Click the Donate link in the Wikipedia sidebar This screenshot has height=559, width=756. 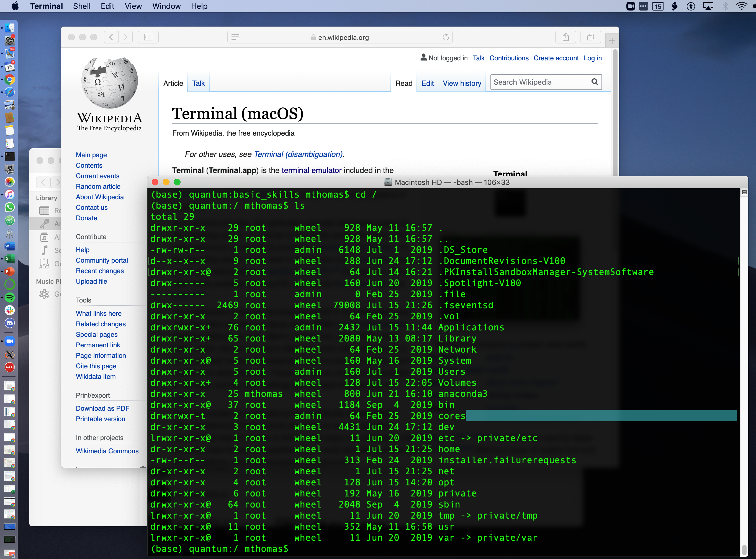[86, 218]
